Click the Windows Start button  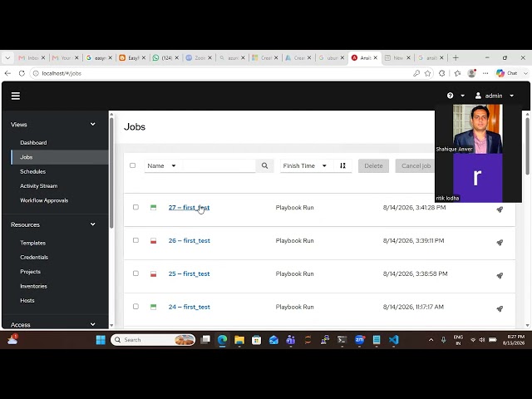pos(101,340)
